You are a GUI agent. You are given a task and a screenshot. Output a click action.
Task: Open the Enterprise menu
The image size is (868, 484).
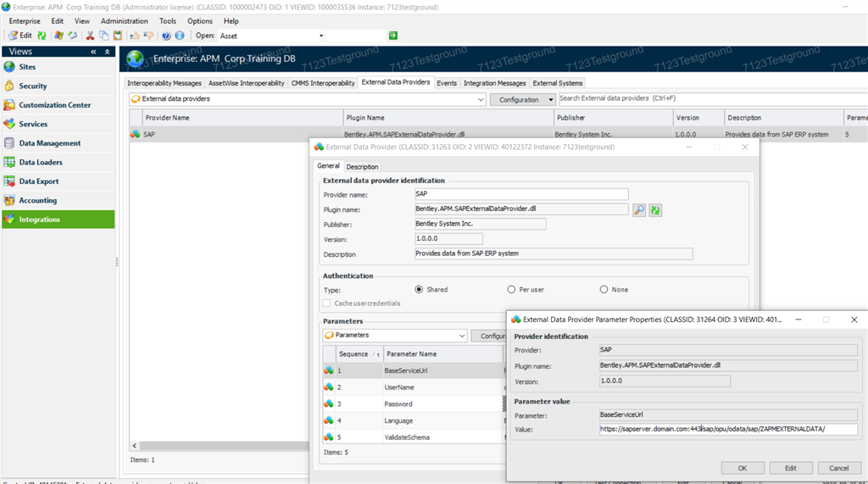25,21
